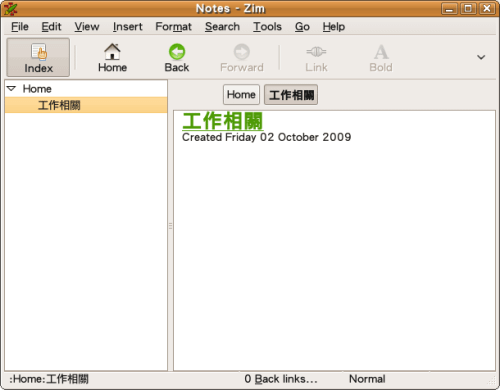This screenshot has height=390, width=500.
Task: Click the Home path bar button
Action: click(241, 95)
